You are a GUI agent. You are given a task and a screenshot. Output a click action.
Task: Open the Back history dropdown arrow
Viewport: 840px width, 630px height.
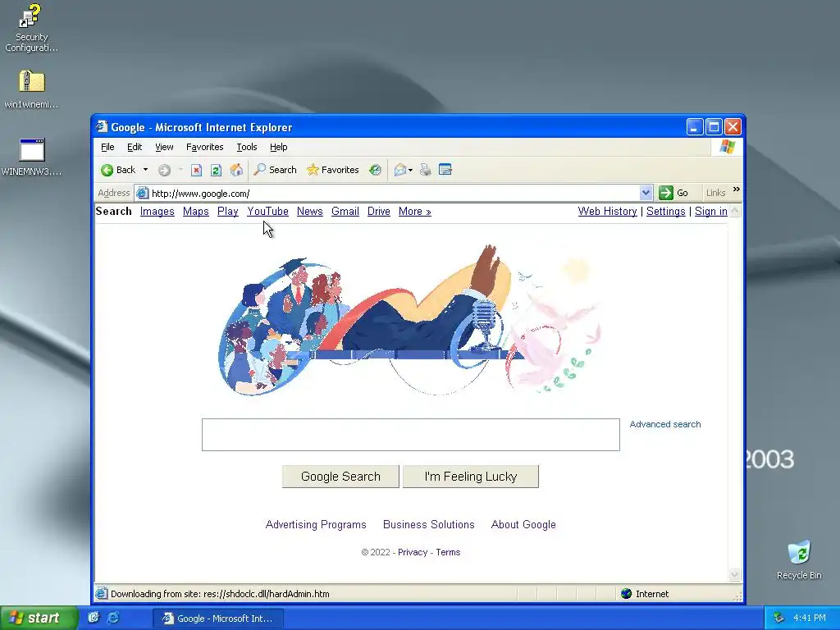point(145,170)
